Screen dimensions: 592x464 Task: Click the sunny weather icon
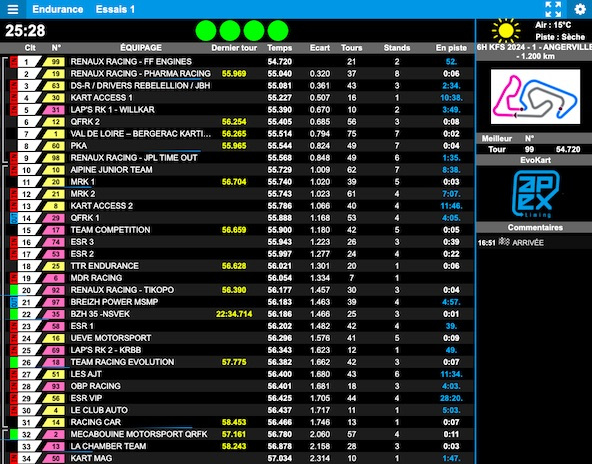click(506, 31)
